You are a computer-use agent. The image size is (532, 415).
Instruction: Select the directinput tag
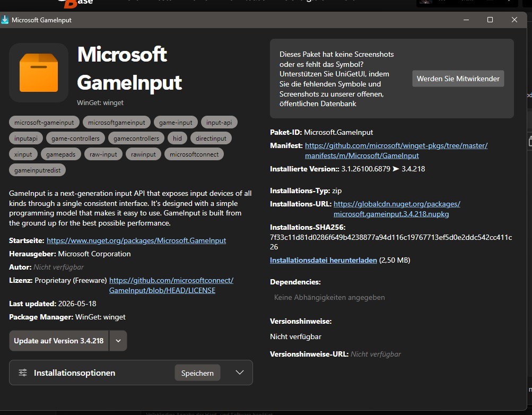211,139
